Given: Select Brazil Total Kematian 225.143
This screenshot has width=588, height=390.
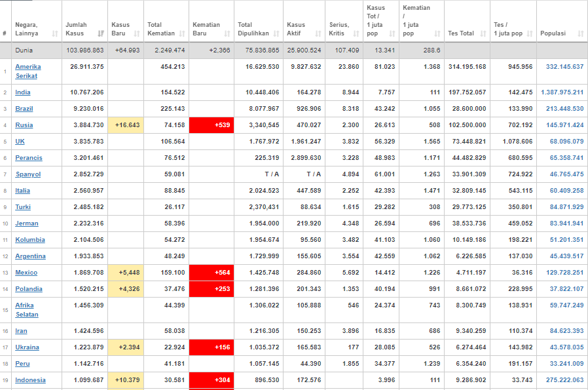Looking at the screenshot, I should coord(172,109).
